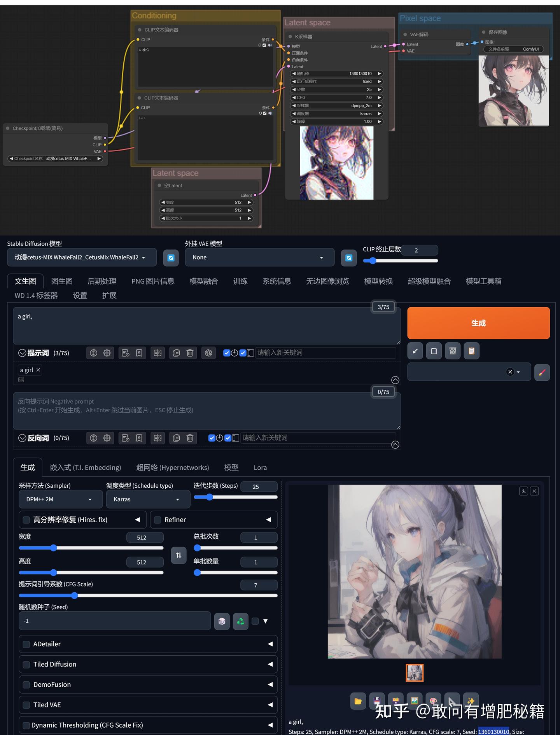The image size is (560, 735).
Task: Click the Seed input field
Action: (x=115, y=621)
